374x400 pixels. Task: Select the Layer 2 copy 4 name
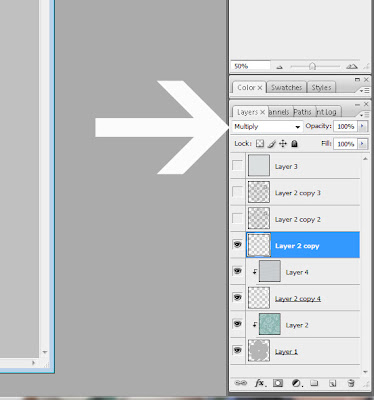(x=298, y=299)
